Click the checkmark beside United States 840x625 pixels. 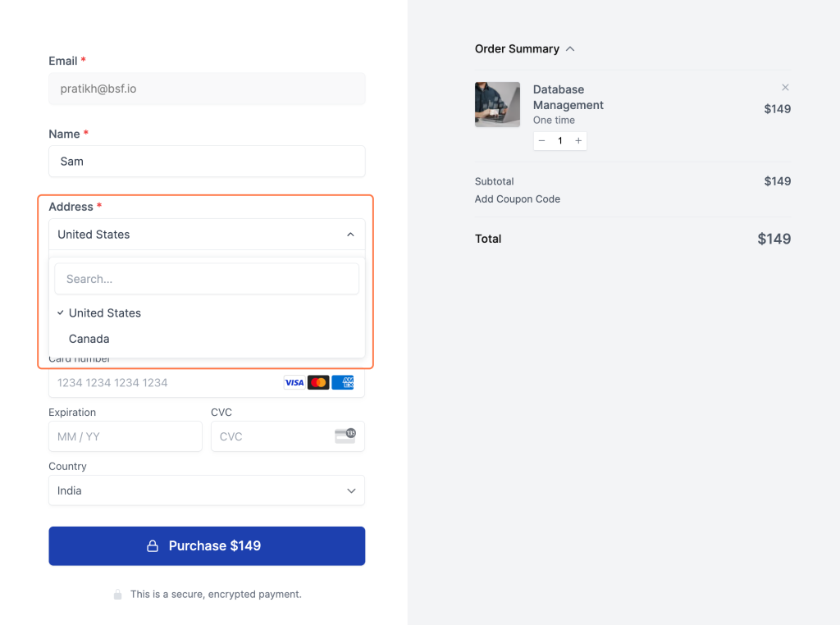[60, 312]
